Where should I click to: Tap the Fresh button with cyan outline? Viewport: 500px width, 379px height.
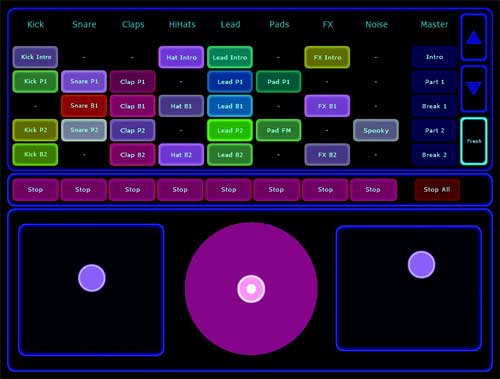click(x=474, y=141)
